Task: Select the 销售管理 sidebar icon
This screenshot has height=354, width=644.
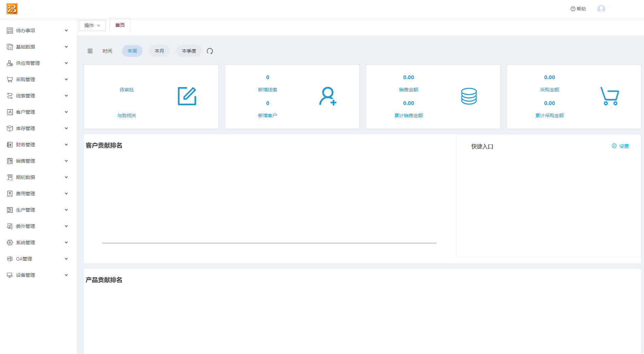Action: [10, 161]
